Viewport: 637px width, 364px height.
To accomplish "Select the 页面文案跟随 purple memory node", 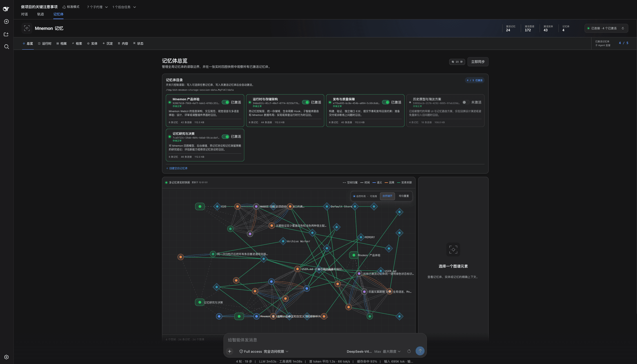I will click(364, 292).
